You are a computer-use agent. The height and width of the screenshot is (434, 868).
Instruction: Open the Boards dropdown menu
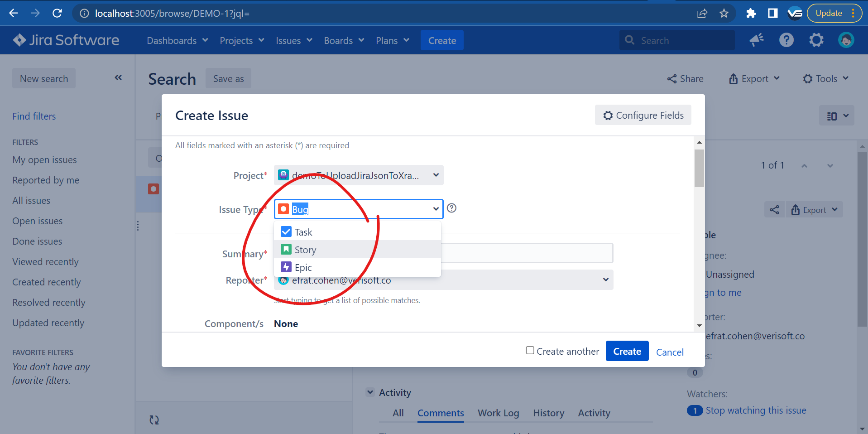(x=344, y=40)
